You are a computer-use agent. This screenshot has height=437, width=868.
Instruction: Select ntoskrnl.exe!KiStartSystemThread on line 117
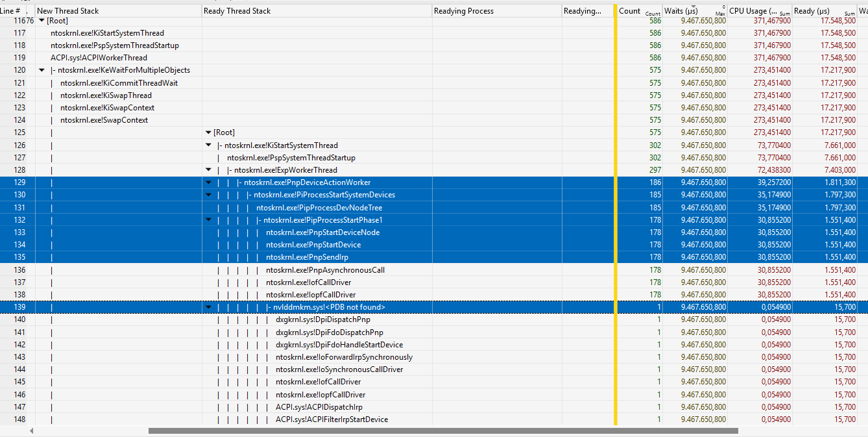[x=107, y=33]
